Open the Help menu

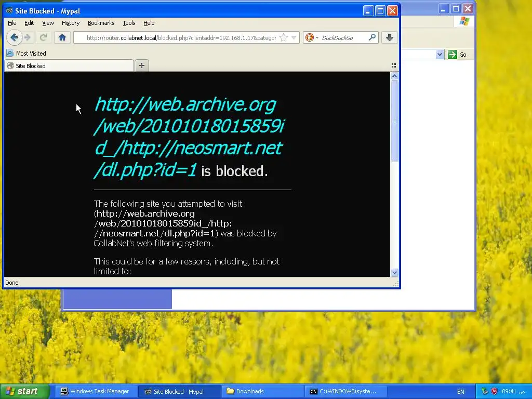pos(149,23)
